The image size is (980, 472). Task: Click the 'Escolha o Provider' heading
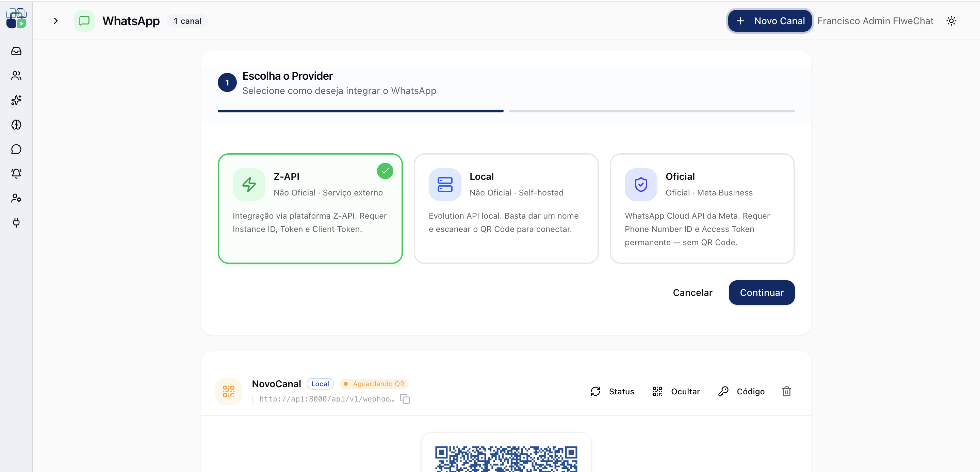coord(288,76)
